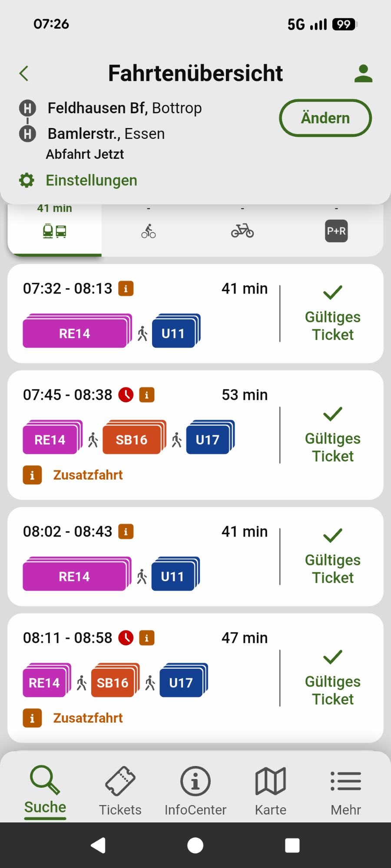This screenshot has width=391, height=868.
Task: Open the 08:02 - 08:43 trip details
Action: [143, 556]
